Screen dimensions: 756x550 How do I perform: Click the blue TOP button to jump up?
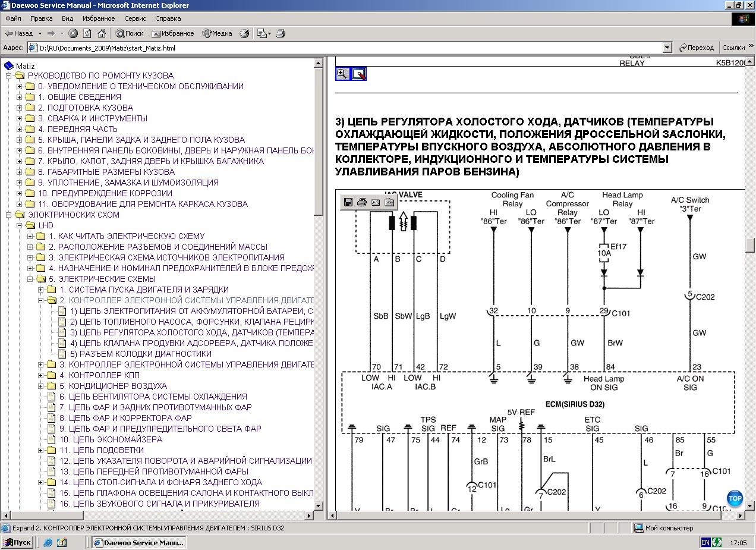point(735,498)
